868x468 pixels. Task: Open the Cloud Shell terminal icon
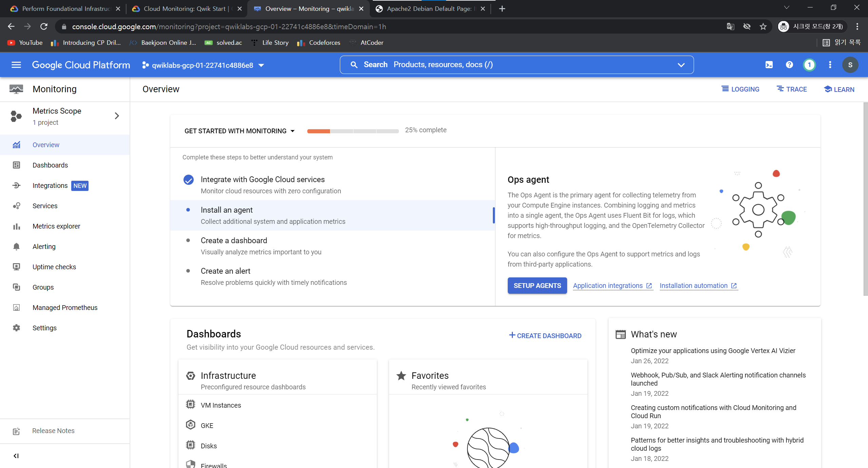pos(769,65)
